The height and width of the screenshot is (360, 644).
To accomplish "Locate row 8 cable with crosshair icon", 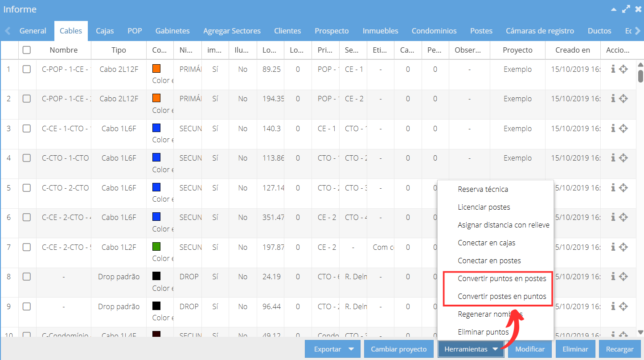I will 623,277.
